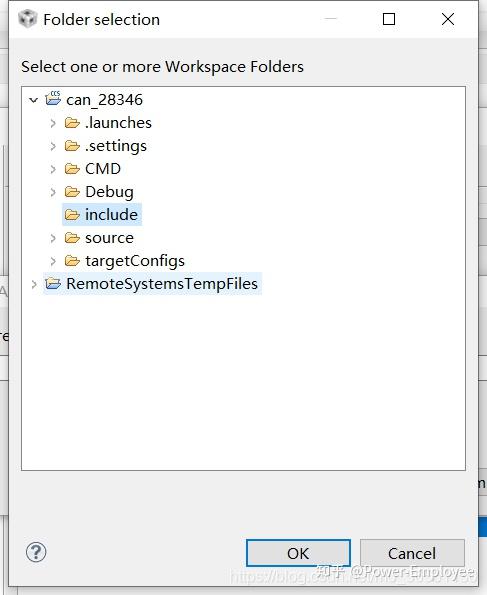The width and height of the screenshot is (487, 595).
Task: Click the RemoteSystemsTempFiles project icon
Action: (x=53, y=283)
